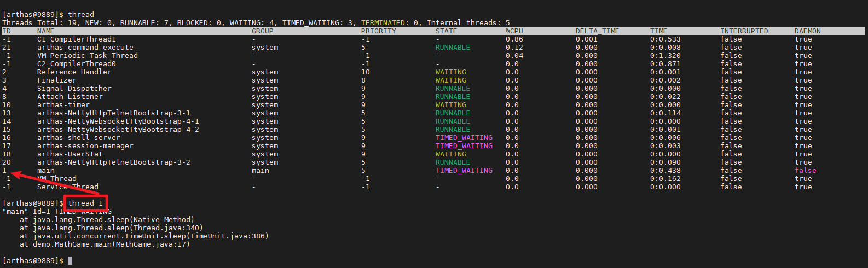The width and height of the screenshot is (868, 268).
Task: Click 'Reference Handler' thread name
Action: pyautogui.click(x=74, y=72)
